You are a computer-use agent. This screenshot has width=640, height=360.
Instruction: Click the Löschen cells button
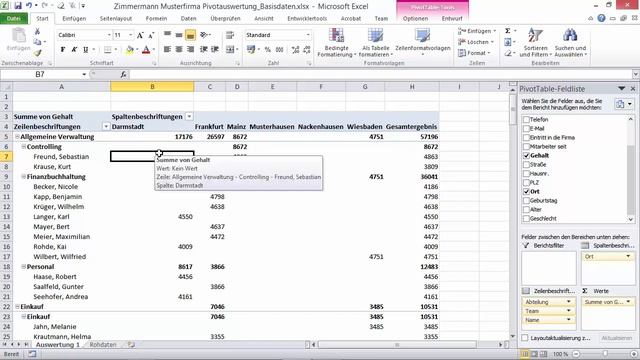pyautogui.click(x=476, y=42)
